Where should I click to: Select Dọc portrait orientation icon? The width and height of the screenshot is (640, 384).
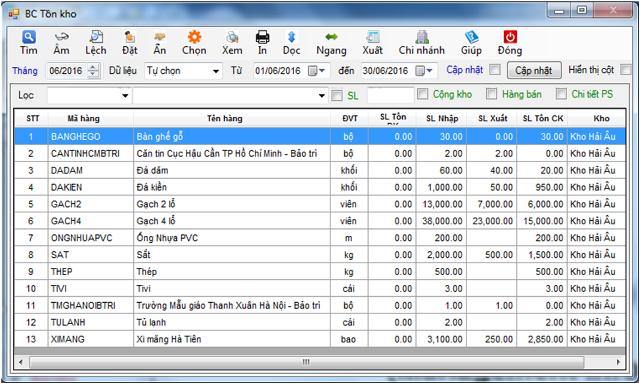tap(291, 38)
